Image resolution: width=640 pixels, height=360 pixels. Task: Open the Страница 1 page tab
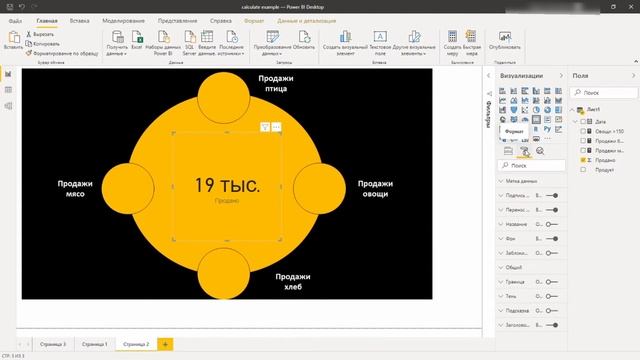point(94,344)
